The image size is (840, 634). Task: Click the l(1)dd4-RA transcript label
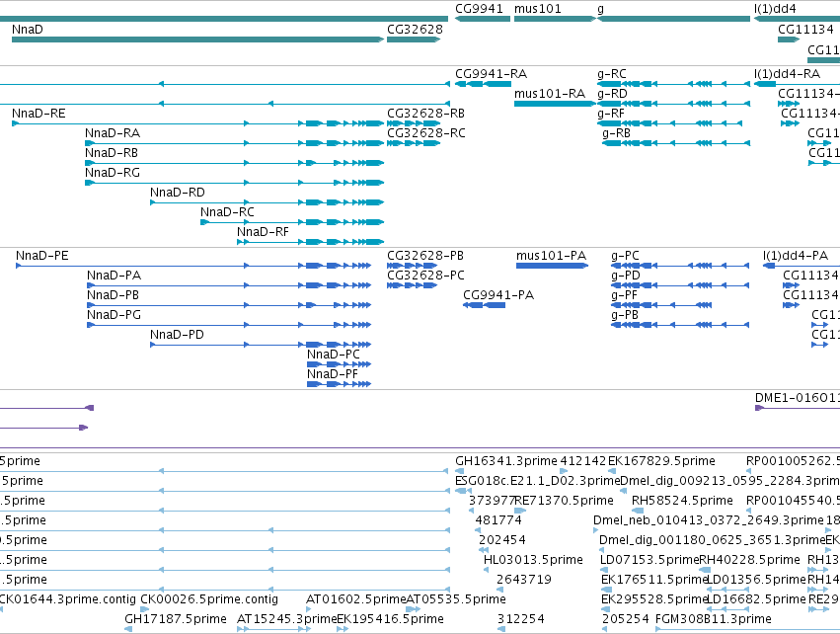[787, 74]
